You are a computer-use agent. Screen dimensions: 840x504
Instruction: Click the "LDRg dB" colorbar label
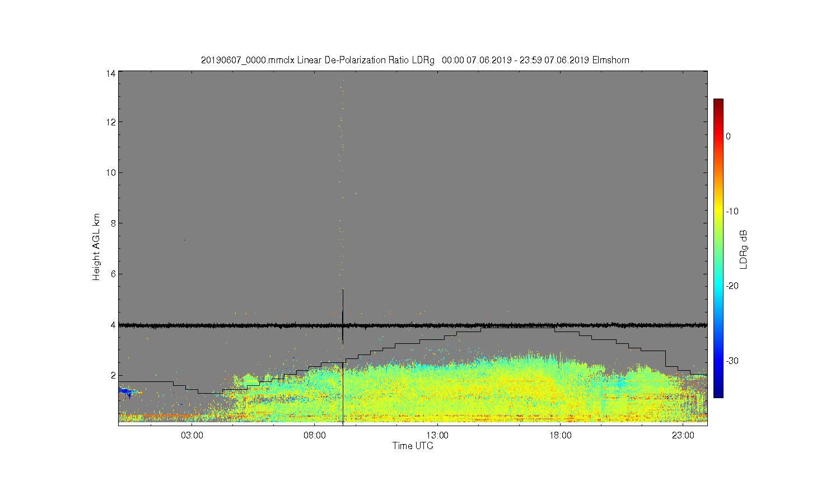pyautogui.click(x=744, y=249)
